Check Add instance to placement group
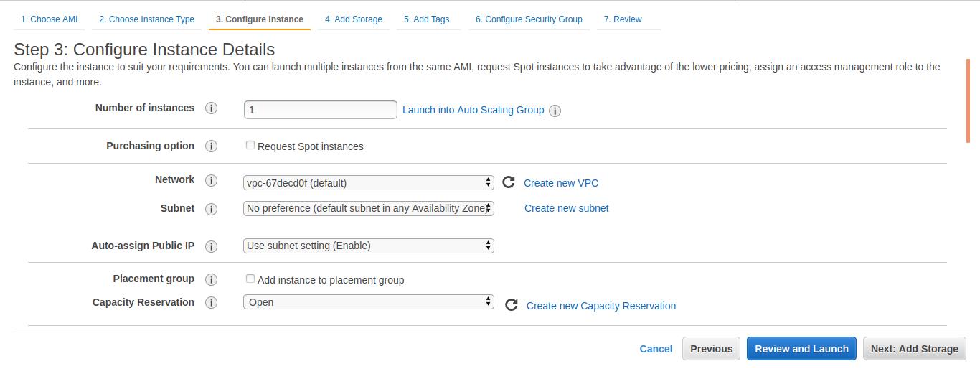Viewport: 980px width, 374px height. pos(250,279)
